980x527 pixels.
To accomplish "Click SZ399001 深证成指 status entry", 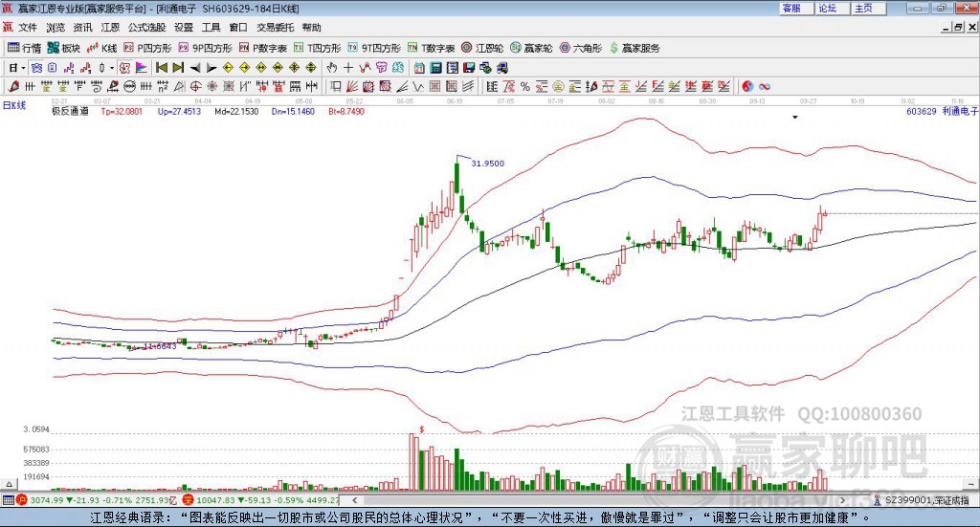I will 922,500.
